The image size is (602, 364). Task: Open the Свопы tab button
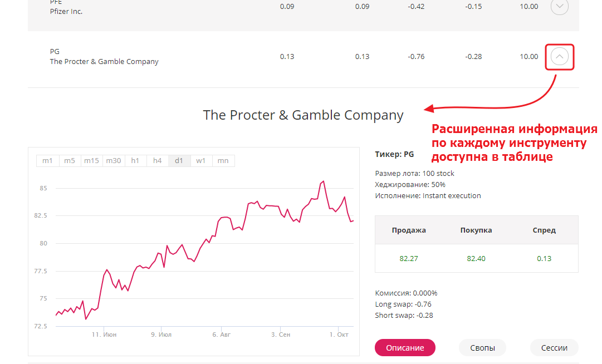pyautogui.click(x=483, y=348)
